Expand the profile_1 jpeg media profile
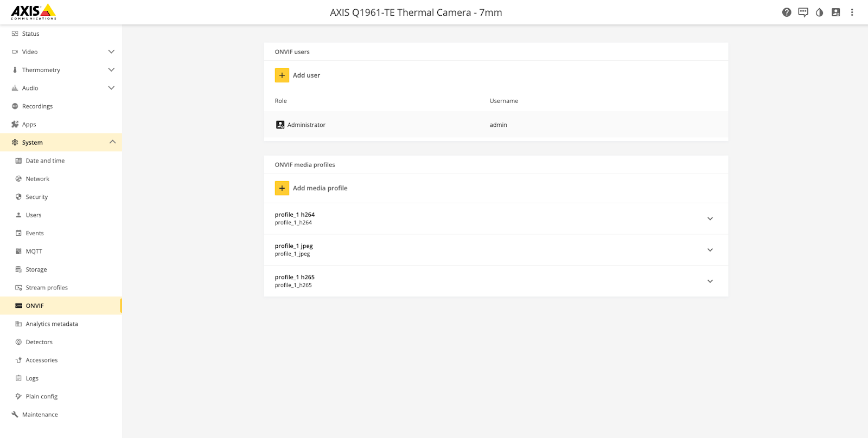 pyautogui.click(x=710, y=250)
